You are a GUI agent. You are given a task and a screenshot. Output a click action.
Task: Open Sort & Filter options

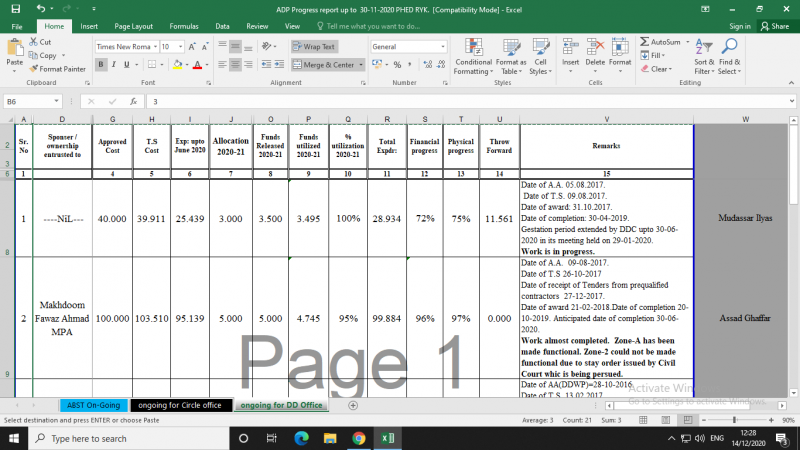pos(704,56)
